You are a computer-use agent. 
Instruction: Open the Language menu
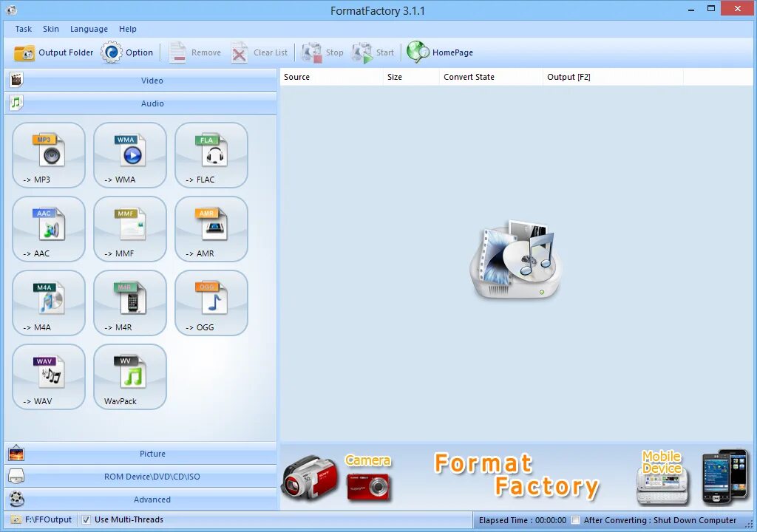[x=89, y=29]
